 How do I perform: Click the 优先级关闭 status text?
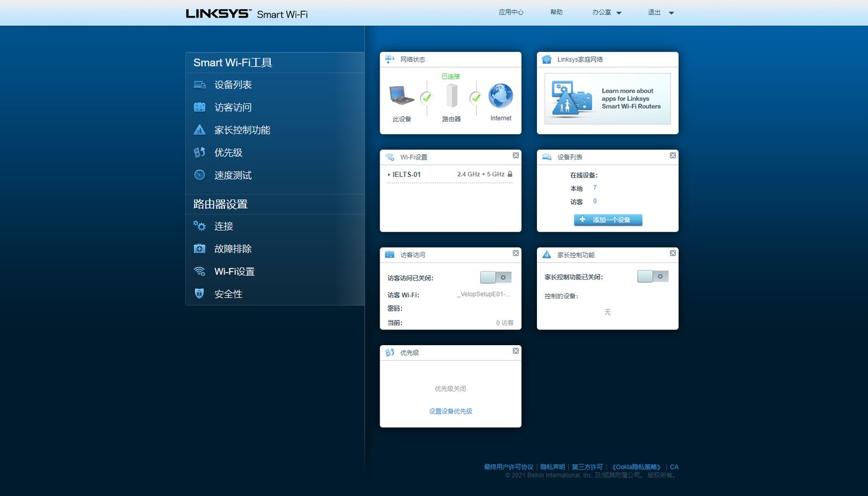coord(450,388)
